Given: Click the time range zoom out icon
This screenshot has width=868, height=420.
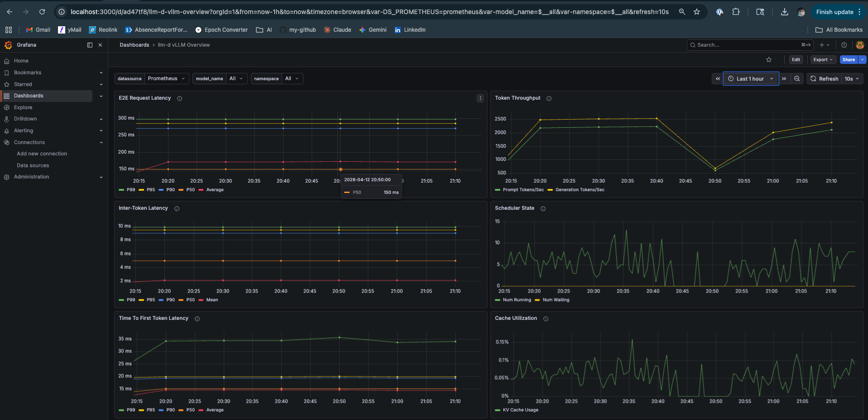Looking at the screenshot, I should tap(797, 78).
